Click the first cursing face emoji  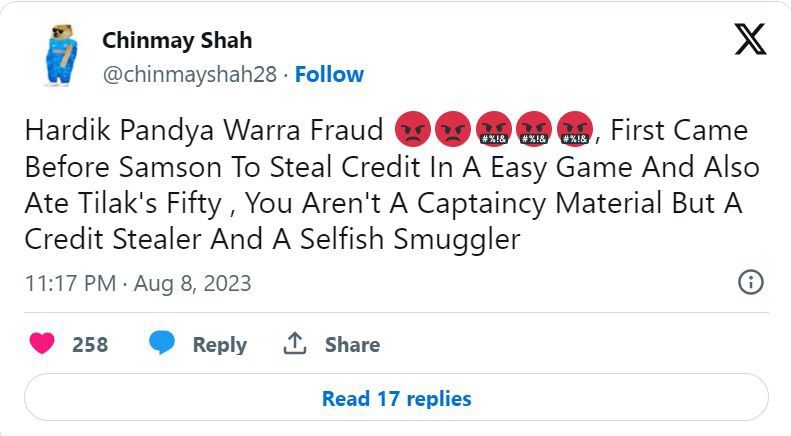pos(494,131)
